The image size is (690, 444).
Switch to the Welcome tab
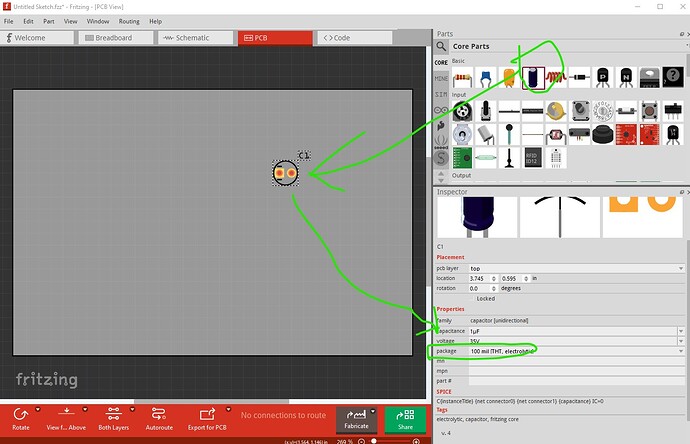(37, 38)
